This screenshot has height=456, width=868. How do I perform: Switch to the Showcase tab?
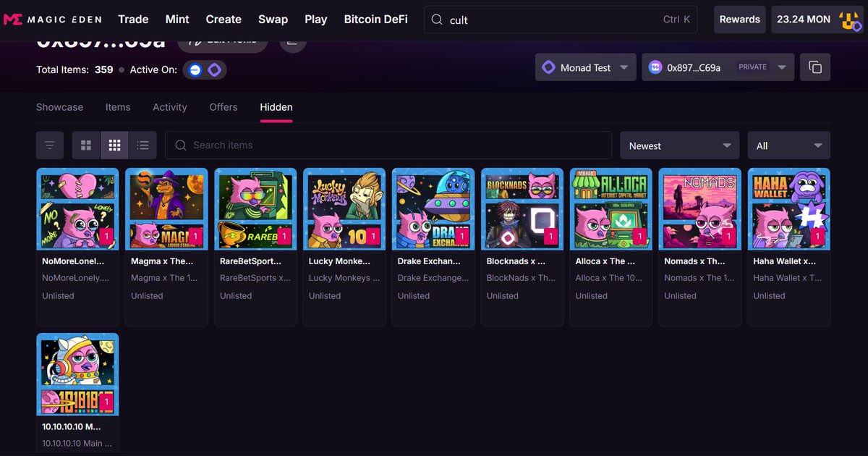[59, 107]
